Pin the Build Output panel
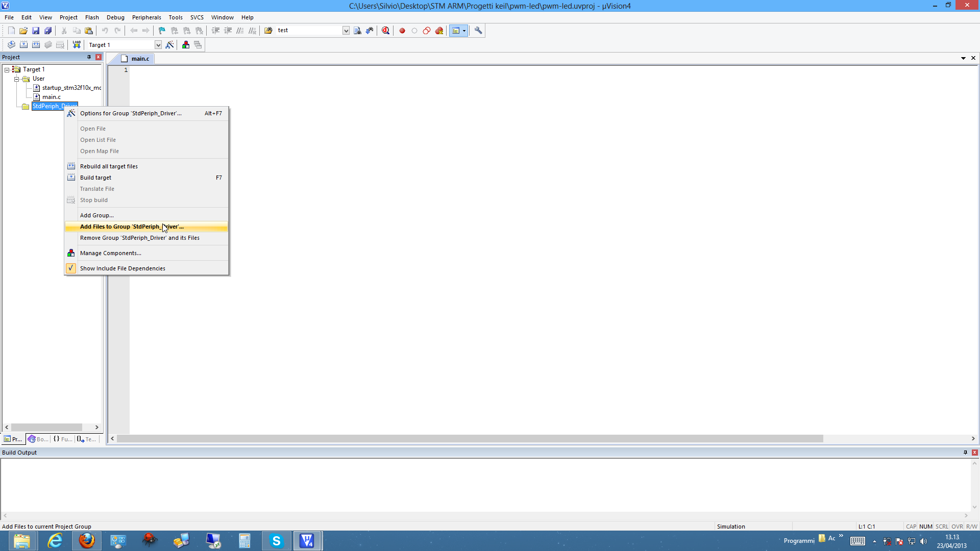The image size is (980, 551). (x=965, y=453)
